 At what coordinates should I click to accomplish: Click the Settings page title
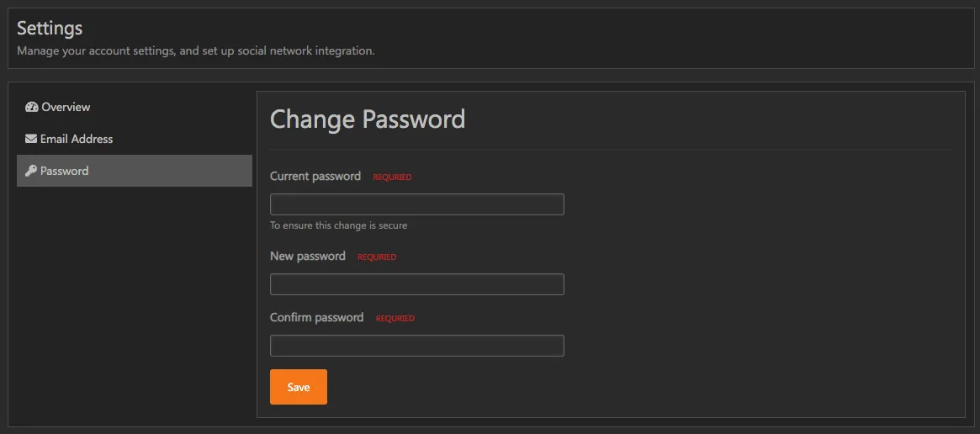pos(50,28)
